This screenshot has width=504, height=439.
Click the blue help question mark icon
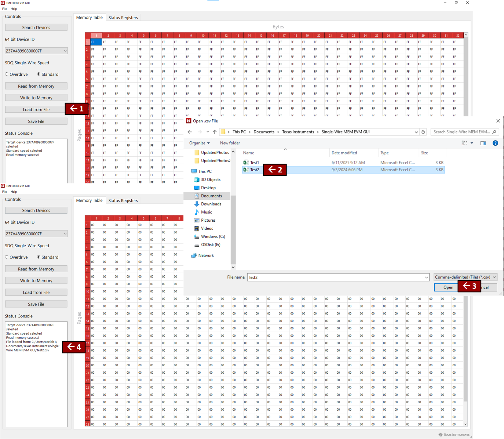[495, 143]
